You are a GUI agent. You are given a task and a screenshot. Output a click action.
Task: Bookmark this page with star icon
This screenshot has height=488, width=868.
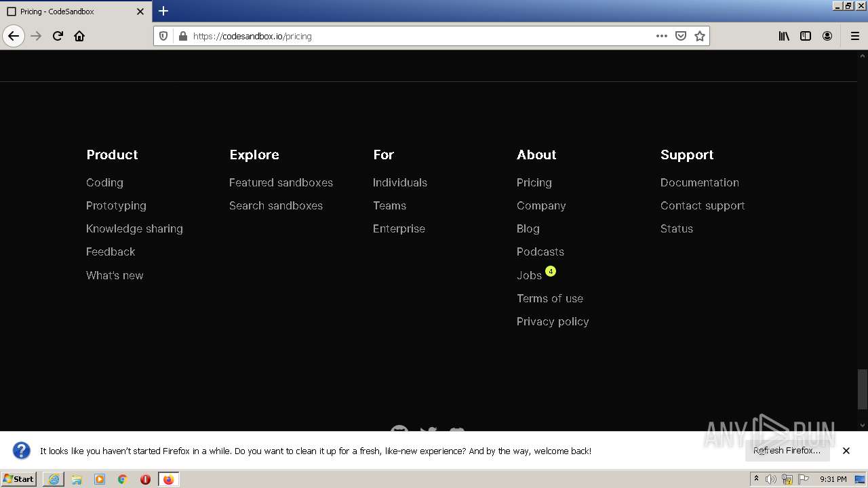pyautogui.click(x=700, y=36)
